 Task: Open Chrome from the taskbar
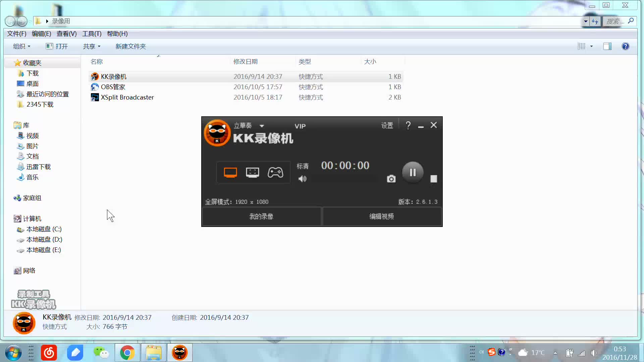[127, 353]
